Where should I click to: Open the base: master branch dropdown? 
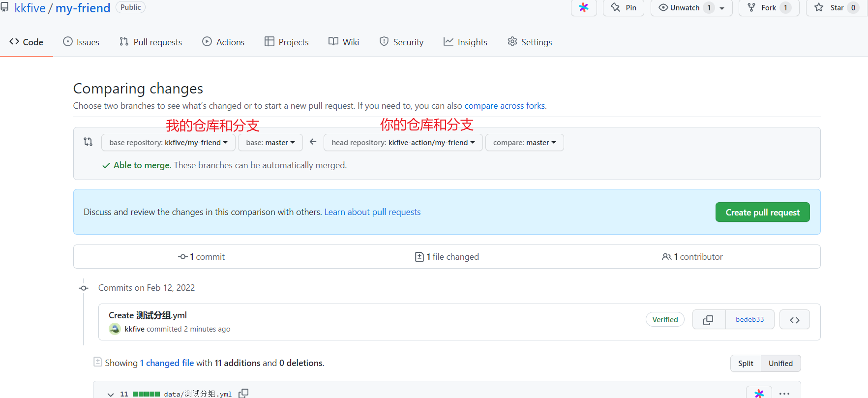270,143
